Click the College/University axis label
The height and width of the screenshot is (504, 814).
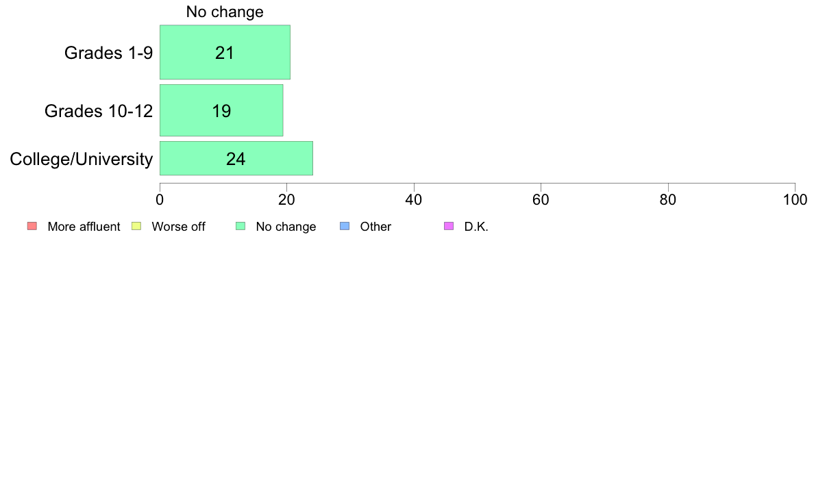pos(82,159)
